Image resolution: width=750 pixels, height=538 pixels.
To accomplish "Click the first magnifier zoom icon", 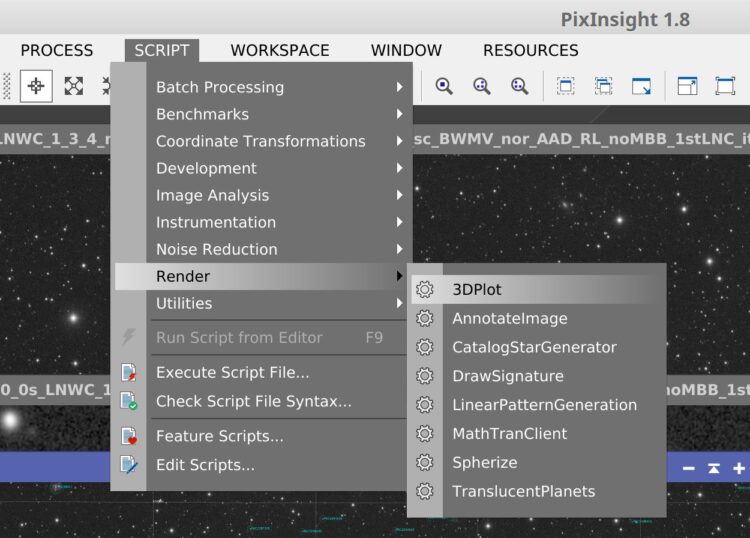I will 444,87.
